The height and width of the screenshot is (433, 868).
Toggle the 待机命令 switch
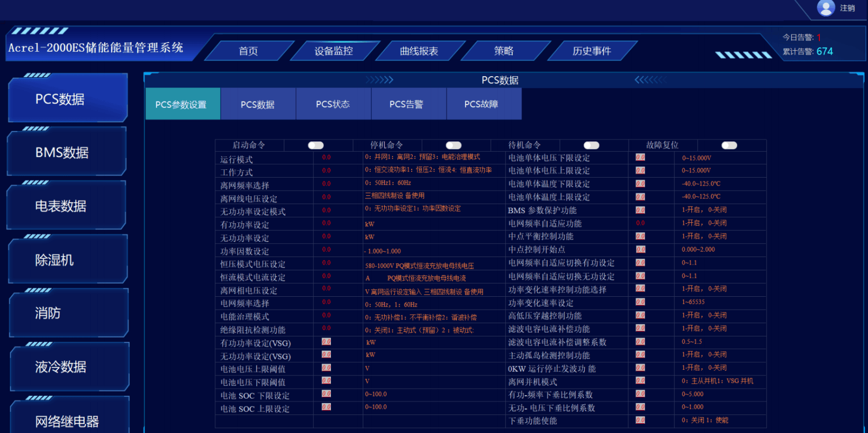pos(591,146)
